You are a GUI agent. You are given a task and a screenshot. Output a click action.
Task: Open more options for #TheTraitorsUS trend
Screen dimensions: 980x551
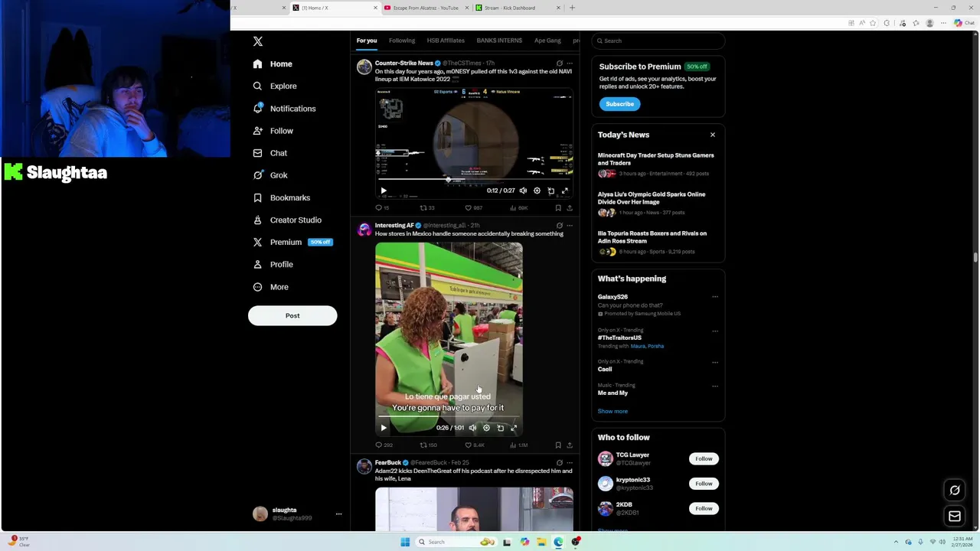point(715,331)
